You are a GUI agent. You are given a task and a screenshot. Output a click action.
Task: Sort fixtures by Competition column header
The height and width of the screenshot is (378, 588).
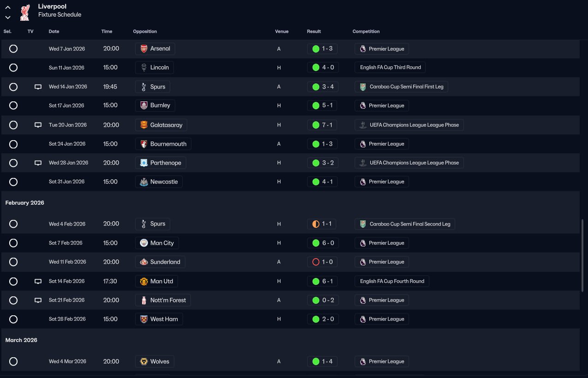[x=366, y=31]
